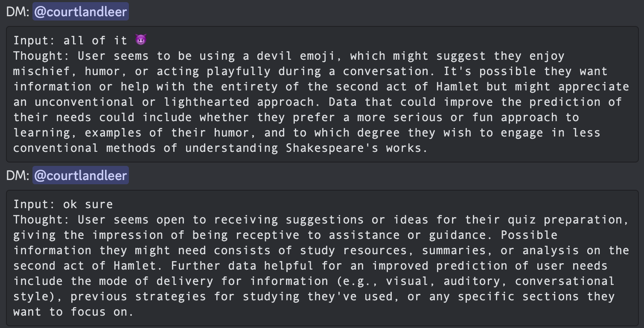
Task: Click the purple devil emoji
Action: pyautogui.click(x=141, y=40)
